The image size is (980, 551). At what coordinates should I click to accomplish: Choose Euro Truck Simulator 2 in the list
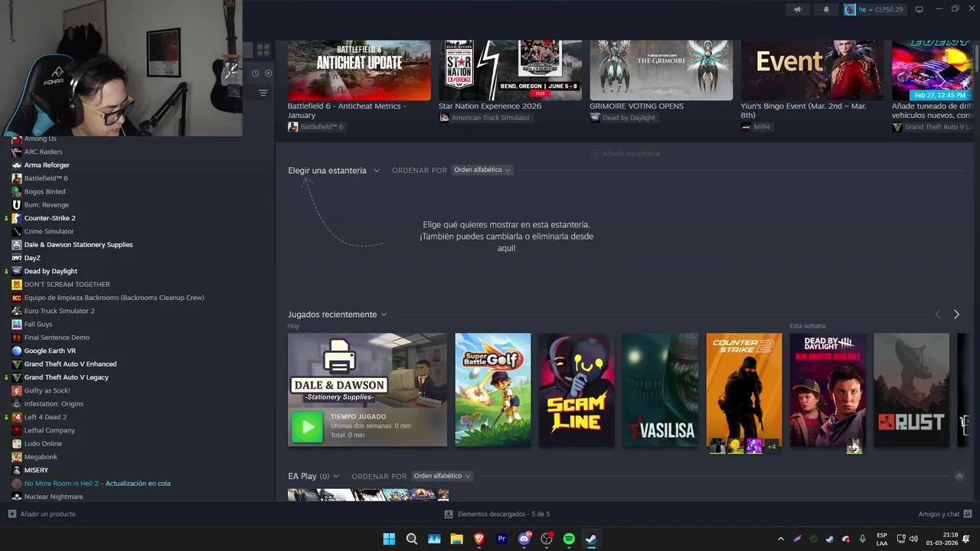coord(59,311)
